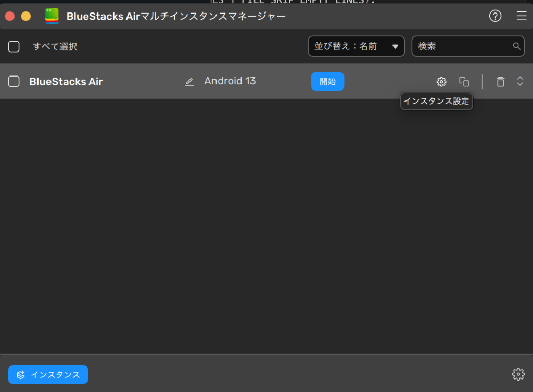The height and width of the screenshot is (392, 533).
Task: Open the hamburger menu in title bar
Action: click(522, 16)
